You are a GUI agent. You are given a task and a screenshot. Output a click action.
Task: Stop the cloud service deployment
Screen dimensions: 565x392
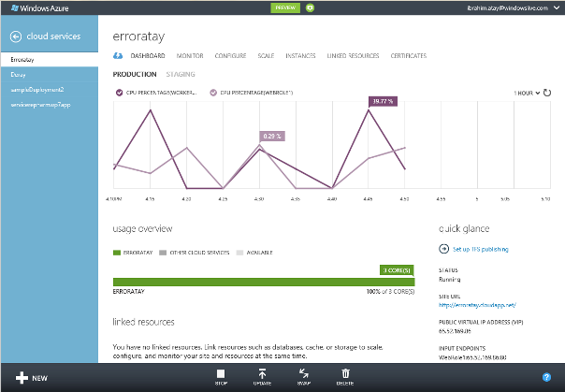pos(221,377)
